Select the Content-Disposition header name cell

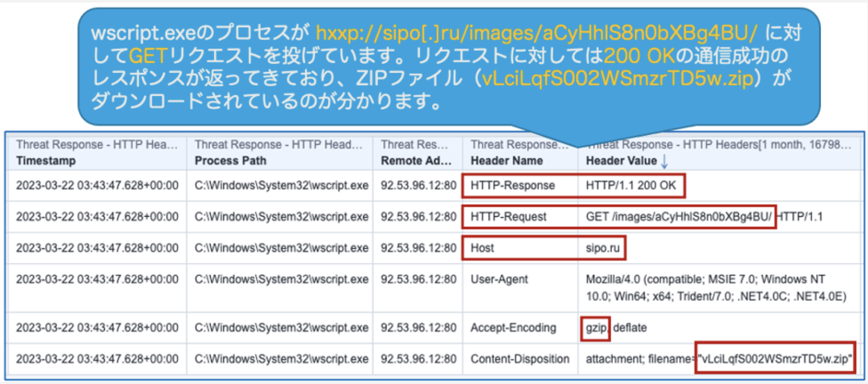(x=520, y=359)
